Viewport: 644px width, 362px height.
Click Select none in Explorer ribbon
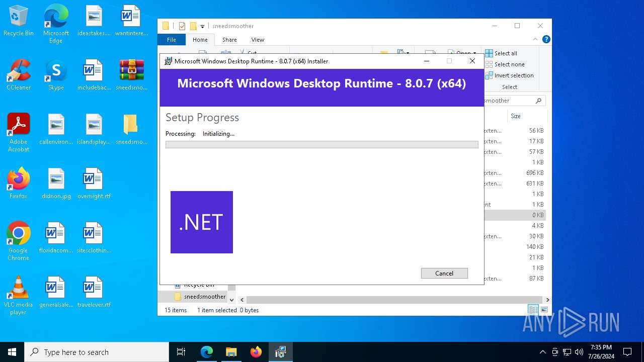[505, 64]
